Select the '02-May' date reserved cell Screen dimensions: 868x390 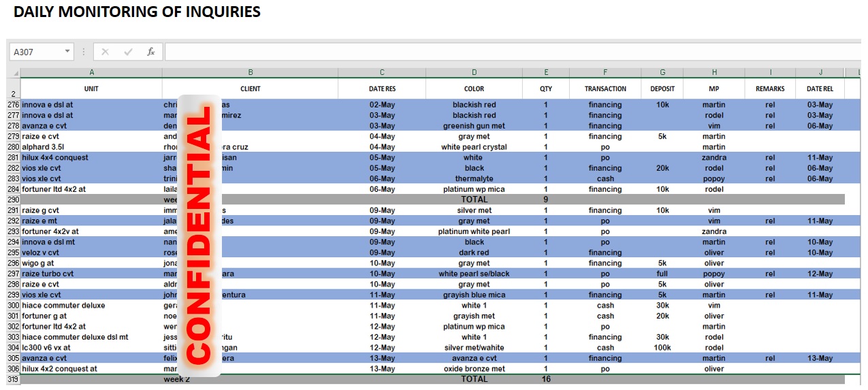coord(382,105)
